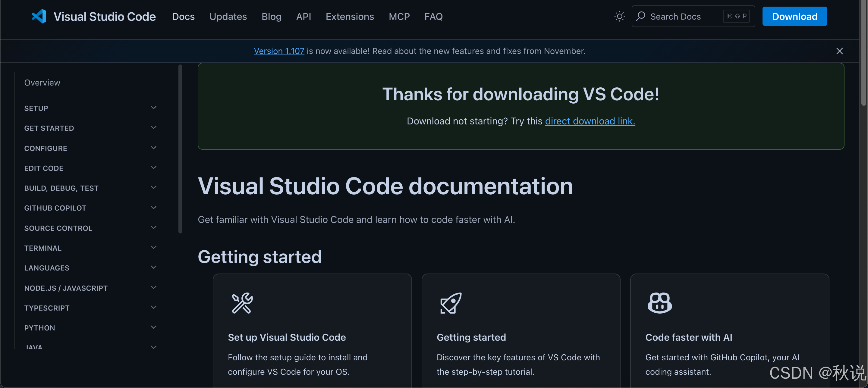Screen dimensions: 868x388
Task: Click the Copilot icon on AI card
Action: 659,303
